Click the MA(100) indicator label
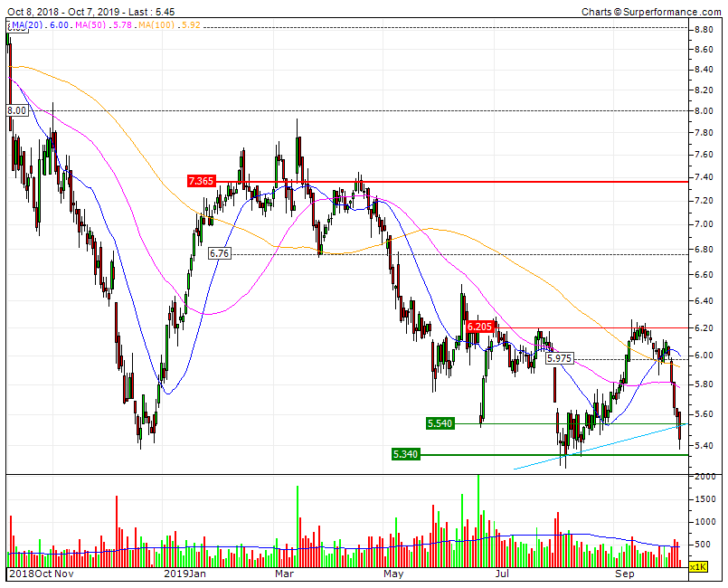The width and height of the screenshot is (728, 588). (157, 25)
